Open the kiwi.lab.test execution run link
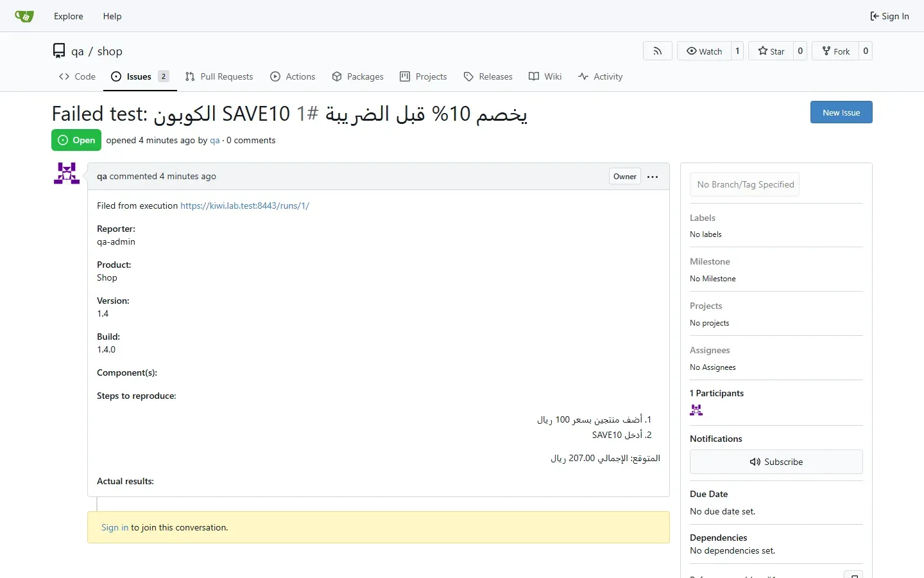 pos(244,206)
